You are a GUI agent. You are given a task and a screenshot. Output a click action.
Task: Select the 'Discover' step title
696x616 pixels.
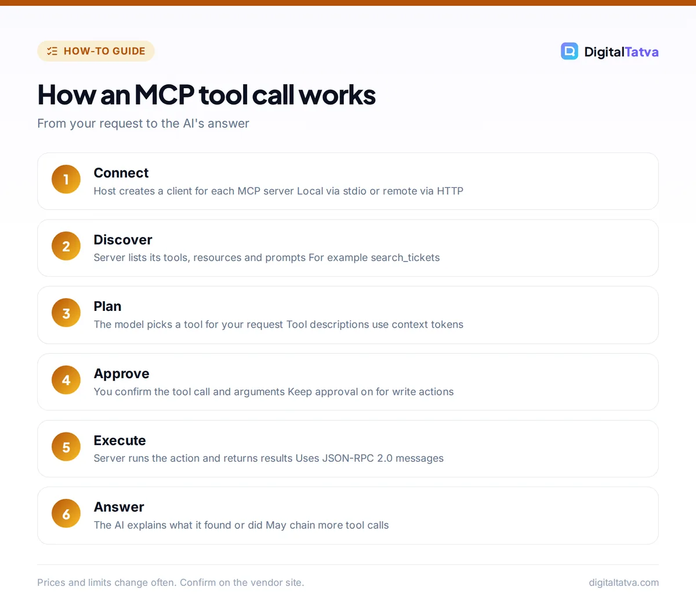click(123, 240)
